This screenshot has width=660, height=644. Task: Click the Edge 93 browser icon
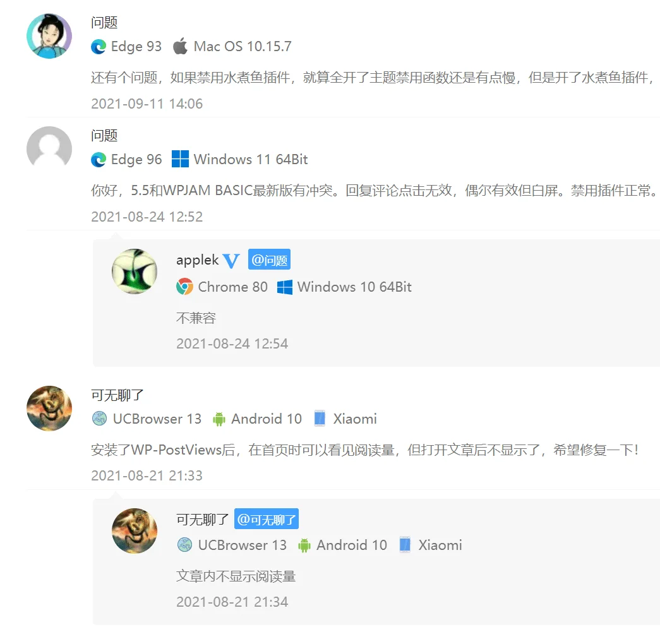pyautogui.click(x=99, y=46)
